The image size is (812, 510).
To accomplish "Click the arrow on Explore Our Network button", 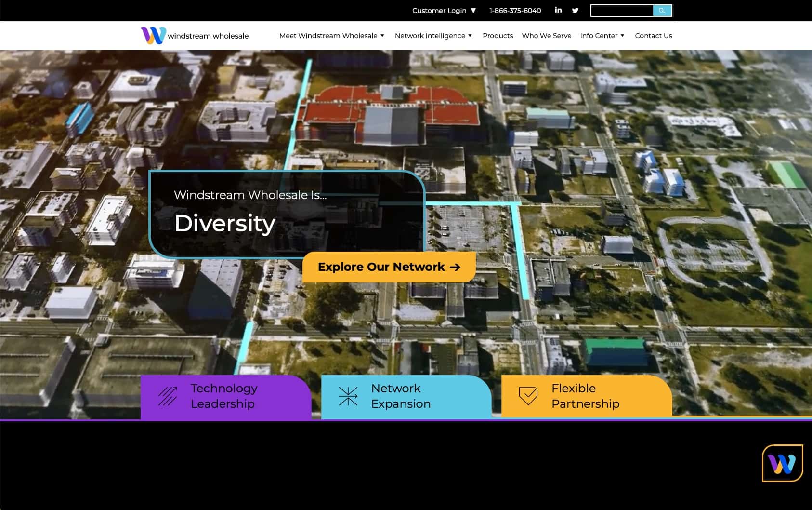I will click(455, 267).
